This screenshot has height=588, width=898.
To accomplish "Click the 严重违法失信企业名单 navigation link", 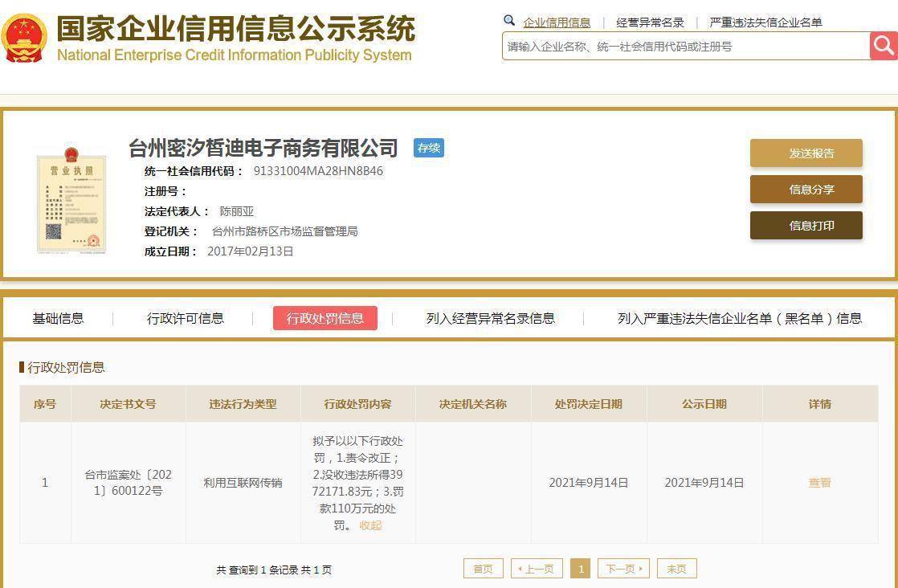I will (763, 22).
